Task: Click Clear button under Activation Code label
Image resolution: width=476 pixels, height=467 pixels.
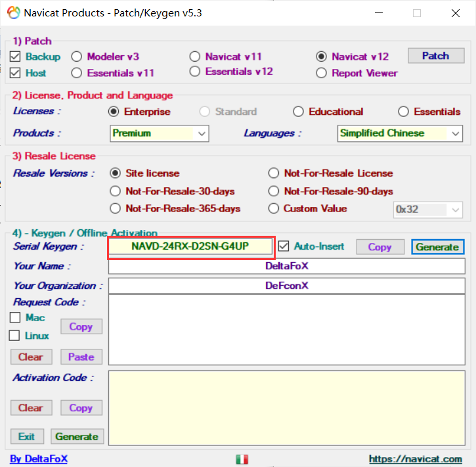Action: pos(32,407)
